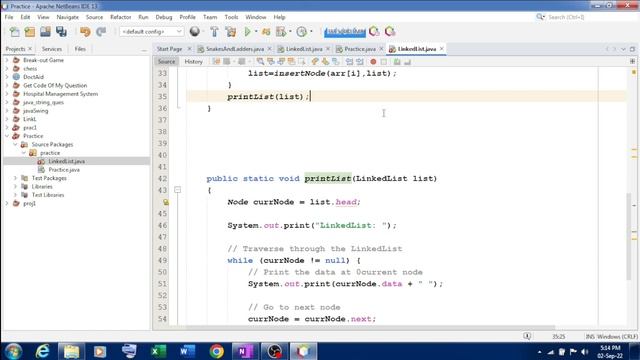The height and width of the screenshot is (360, 640).
Task: Select the DoctAid project
Action: [x=33, y=77]
